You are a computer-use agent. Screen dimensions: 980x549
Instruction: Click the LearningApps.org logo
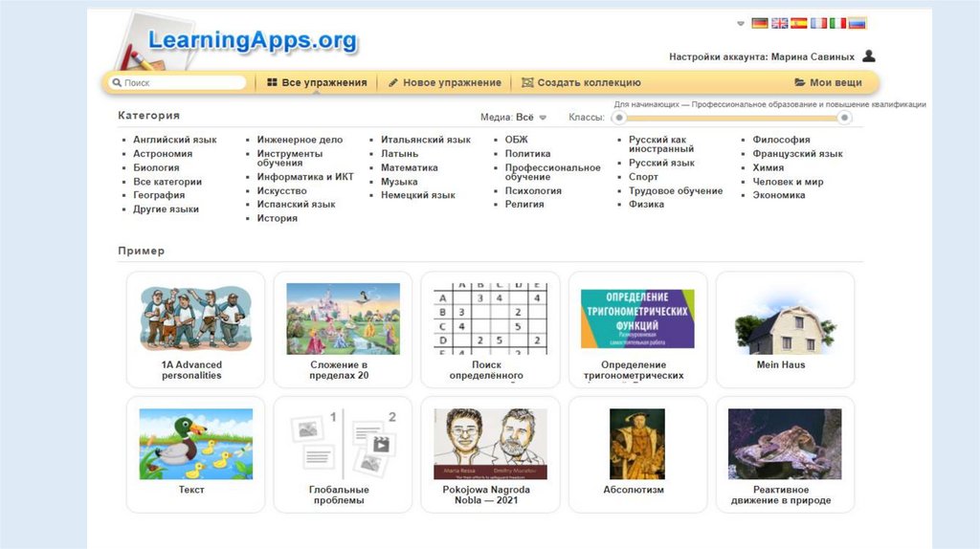coord(252,40)
